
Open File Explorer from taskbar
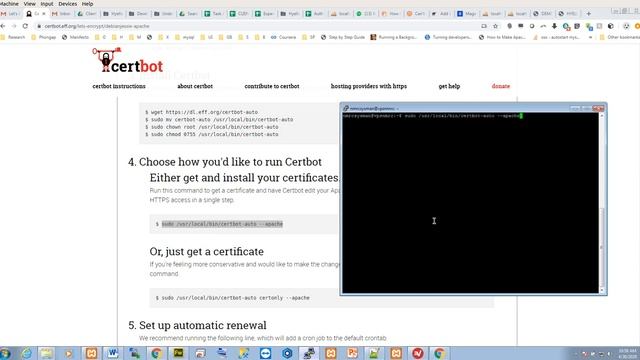(x=47, y=353)
